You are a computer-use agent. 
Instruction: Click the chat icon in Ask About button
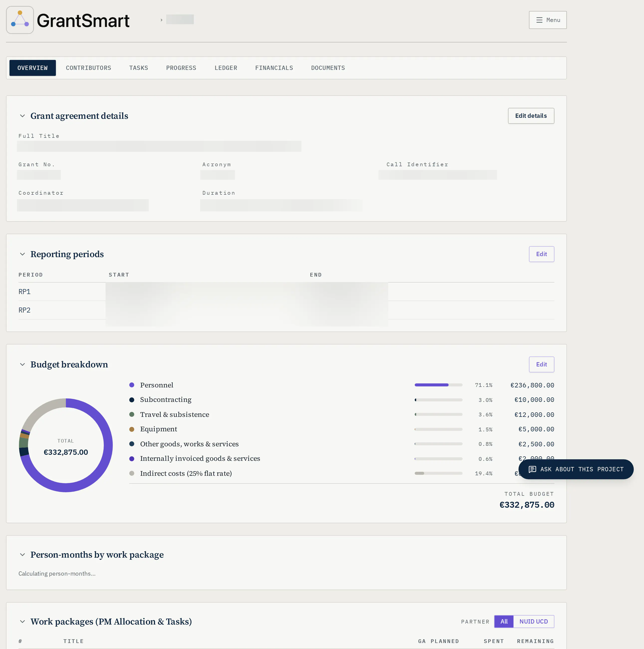(x=532, y=470)
